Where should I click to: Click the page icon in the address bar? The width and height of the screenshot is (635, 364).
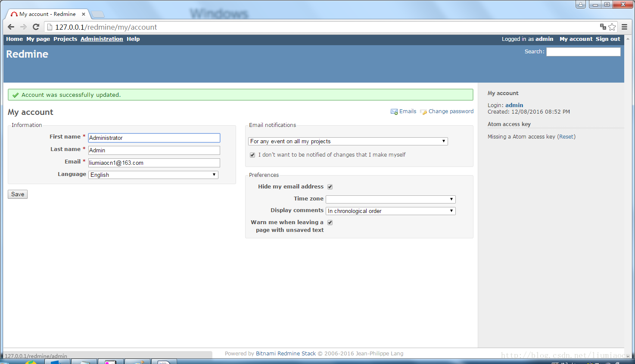50,27
